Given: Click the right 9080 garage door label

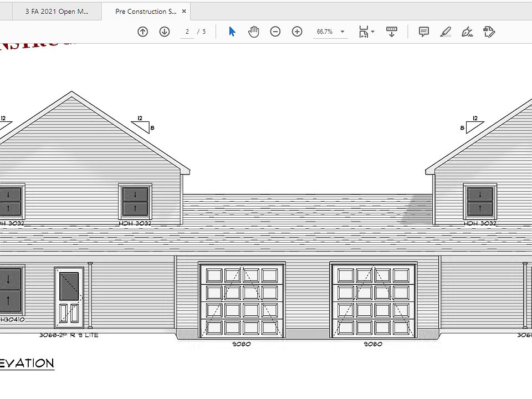Looking at the screenshot, I should pos(373,344).
